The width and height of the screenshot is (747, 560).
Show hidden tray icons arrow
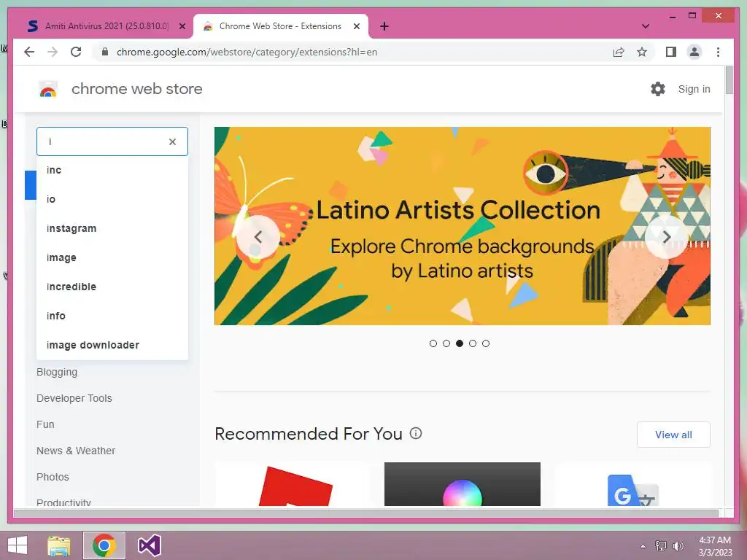coord(643,545)
